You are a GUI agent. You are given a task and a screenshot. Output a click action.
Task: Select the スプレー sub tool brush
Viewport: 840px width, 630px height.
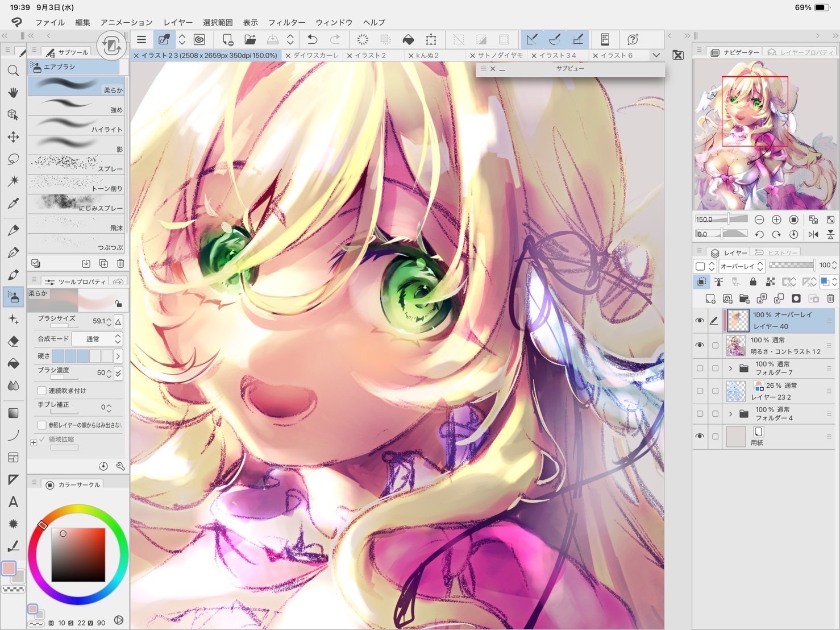pyautogui.click(x=76, y=165)
